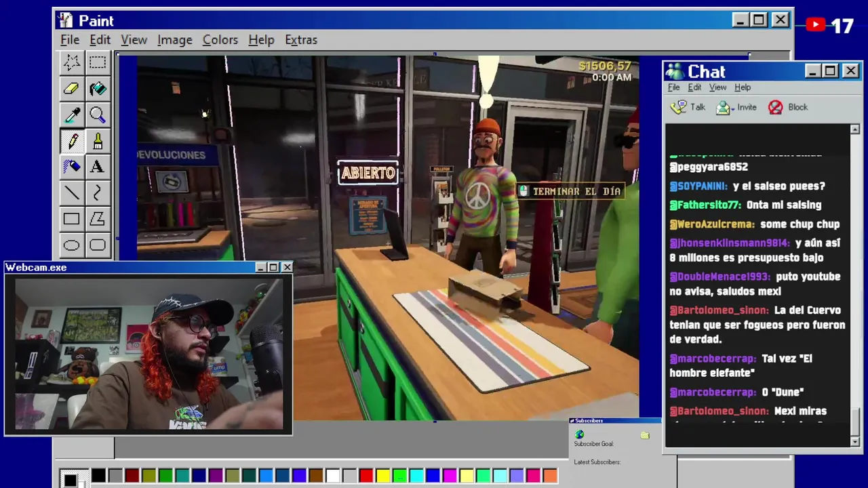868x488 pixels.
Task: Pick the cyan color swatch
Action: 416,476
